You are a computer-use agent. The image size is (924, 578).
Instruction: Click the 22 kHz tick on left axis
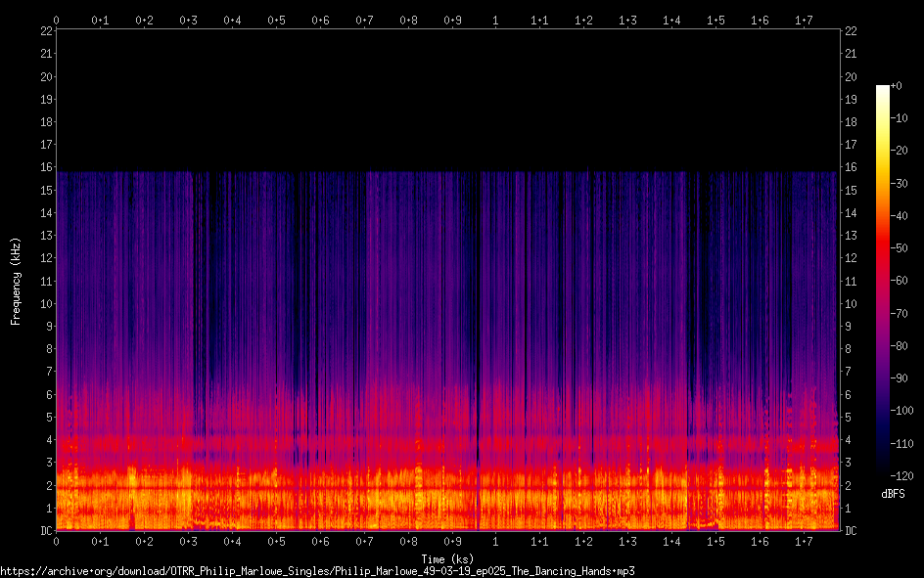click(46, 31)
